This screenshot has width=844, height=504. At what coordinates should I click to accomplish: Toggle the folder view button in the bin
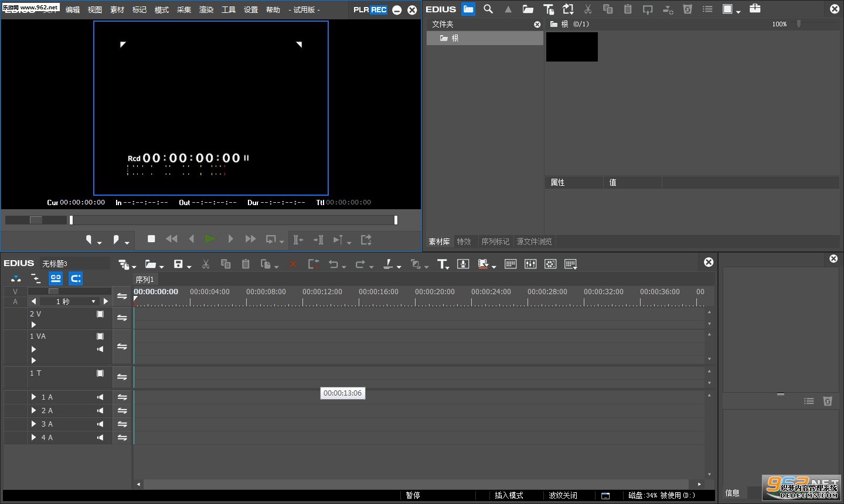coord(468,9)
